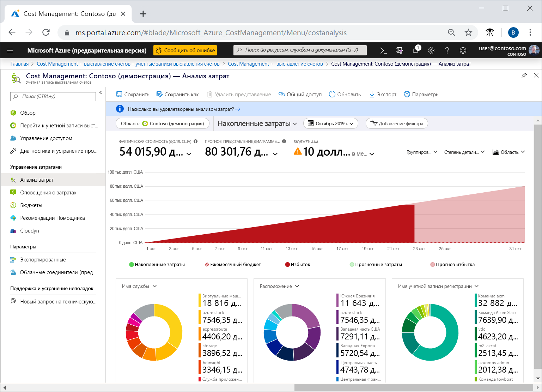Bookmark page with browser star icon
This screenshot has height=392, width=542.
point(468,32)
